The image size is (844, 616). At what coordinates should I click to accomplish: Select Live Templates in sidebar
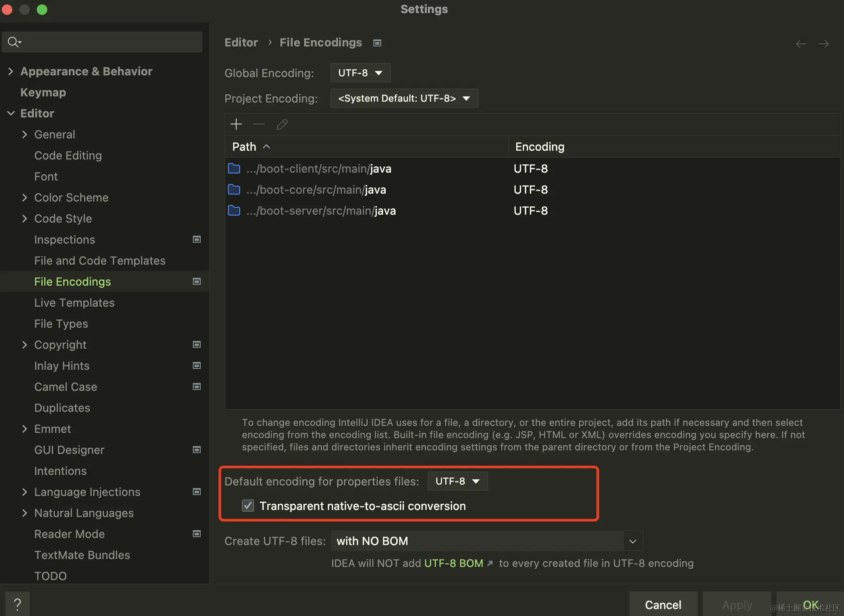74,303
